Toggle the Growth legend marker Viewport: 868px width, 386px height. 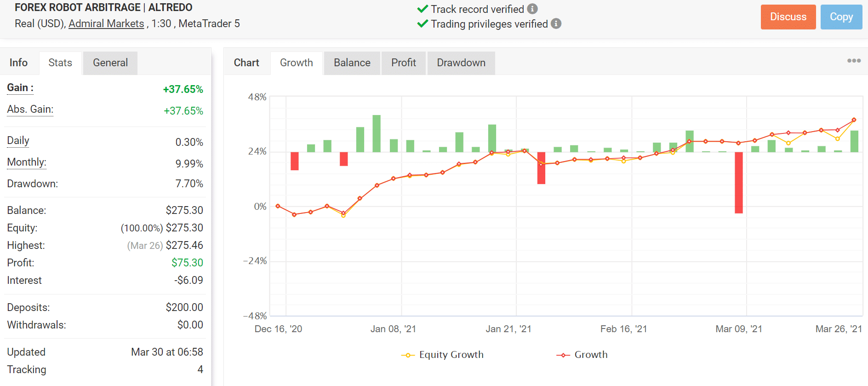point(563,355)
